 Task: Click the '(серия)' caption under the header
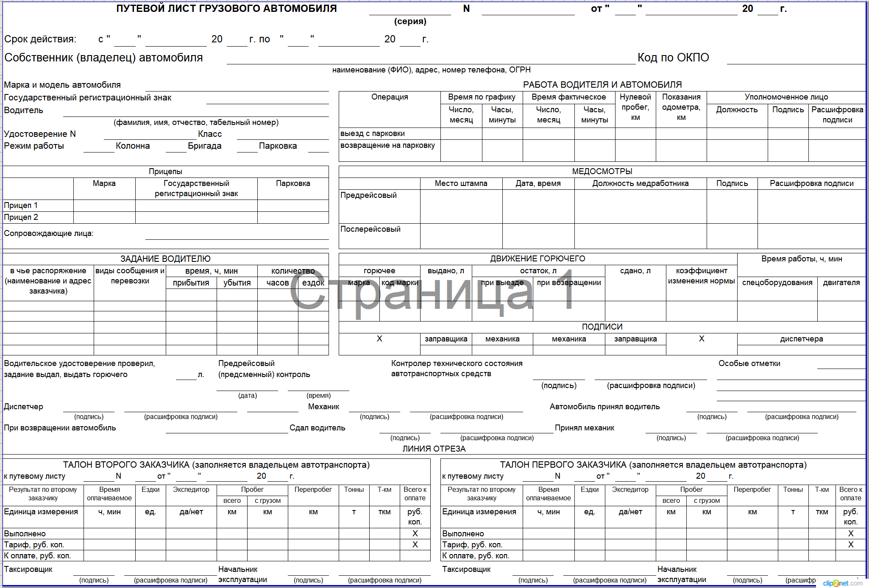pyautogui.click(x=410, y=21)
